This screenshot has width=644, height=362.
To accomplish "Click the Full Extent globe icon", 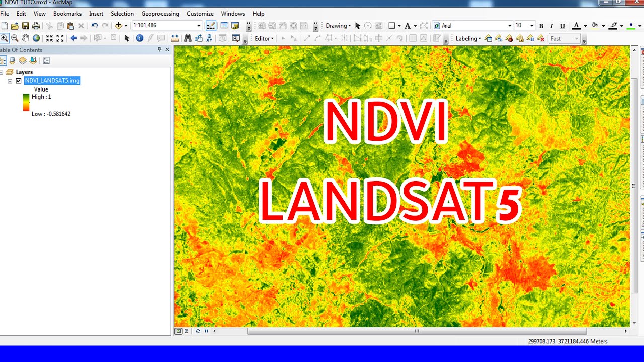I will point(36,38).
